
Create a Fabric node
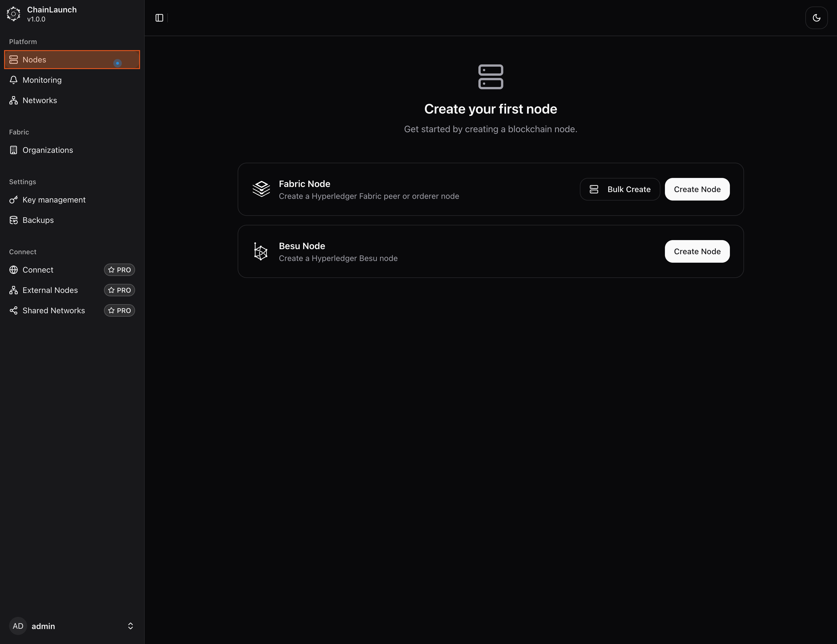click(697, 189)
